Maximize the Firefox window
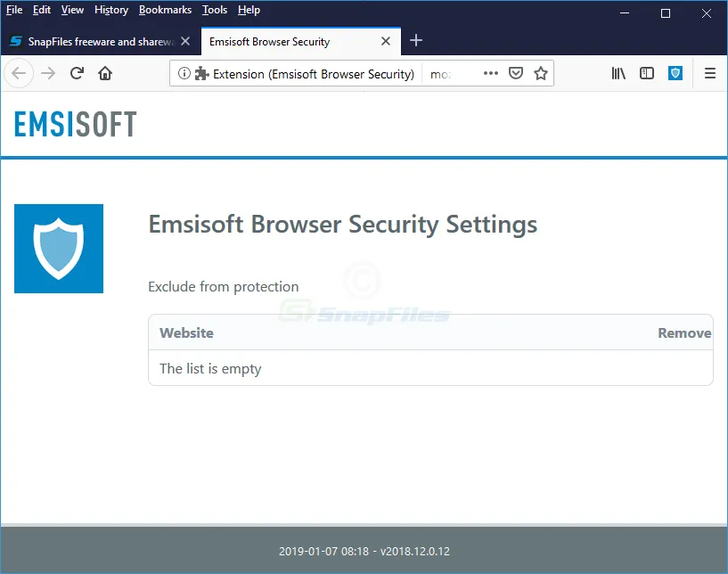This screenshot has width=728, height=574. pos(666,13)
